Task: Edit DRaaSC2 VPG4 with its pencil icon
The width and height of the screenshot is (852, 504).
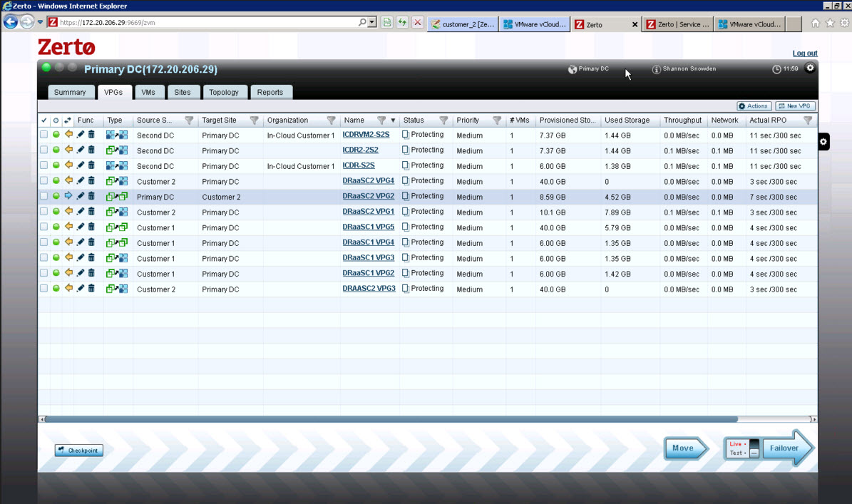Action: pyautogui.click(x=81, y=181)
